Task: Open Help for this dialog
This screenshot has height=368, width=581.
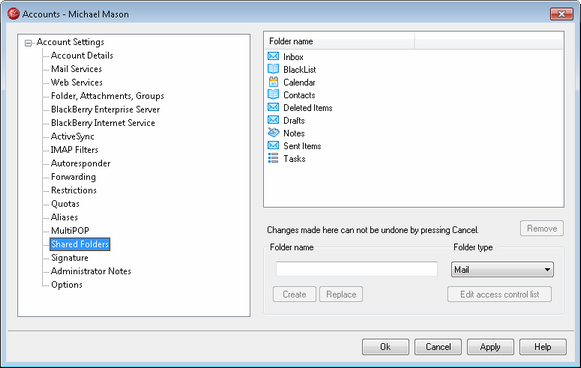Action: tap(543, 347)
